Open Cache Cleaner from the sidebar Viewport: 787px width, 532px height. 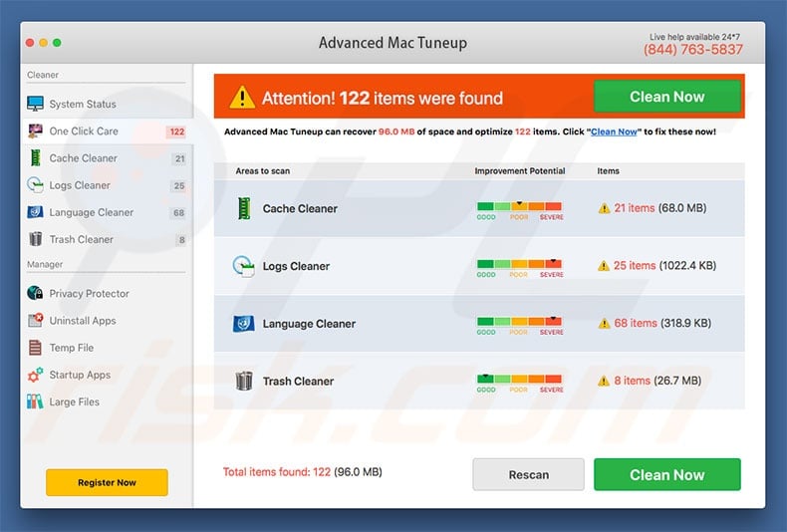[108, 158]
